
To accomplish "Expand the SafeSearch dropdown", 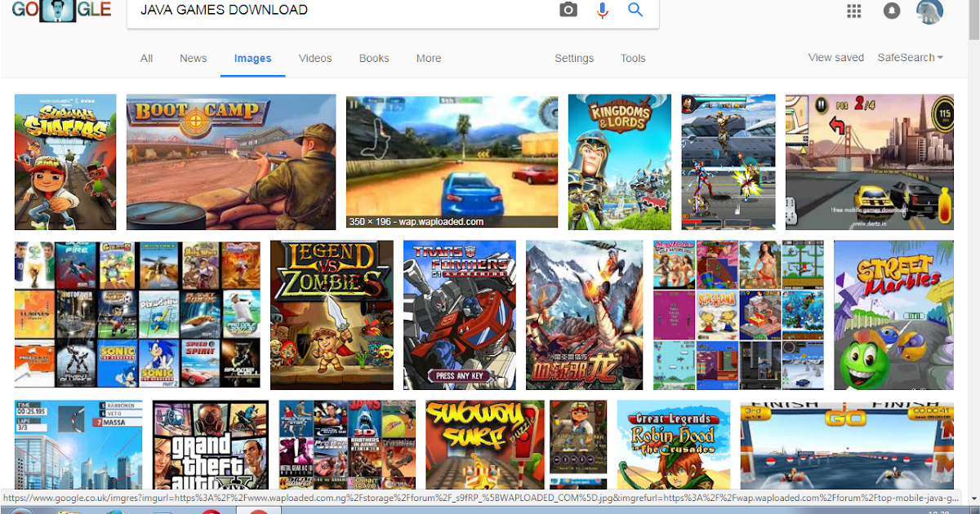I will pyautogui.click(x=910, y=58).
